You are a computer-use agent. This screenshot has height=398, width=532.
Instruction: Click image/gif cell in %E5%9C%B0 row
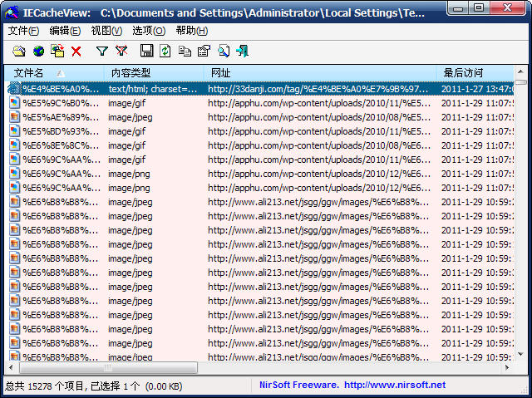coord(127,103)
